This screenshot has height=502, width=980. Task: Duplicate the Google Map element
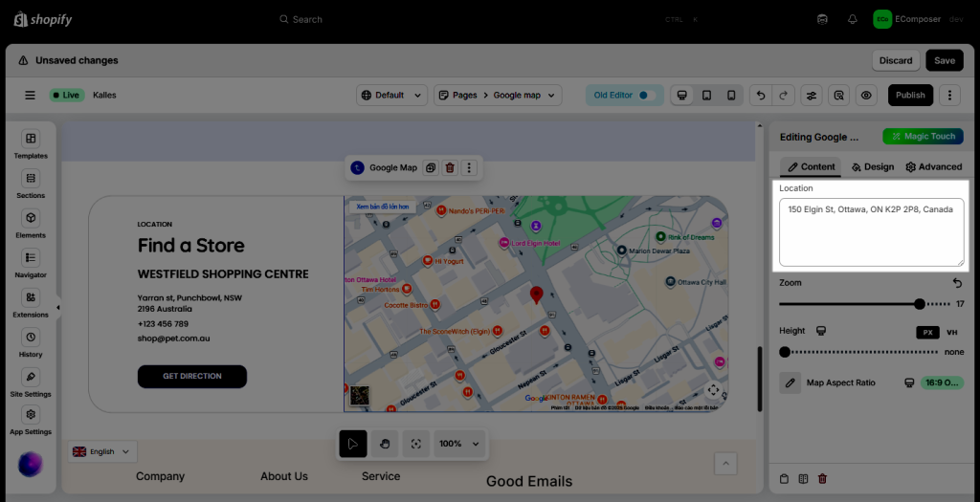[x=431, y=167]
